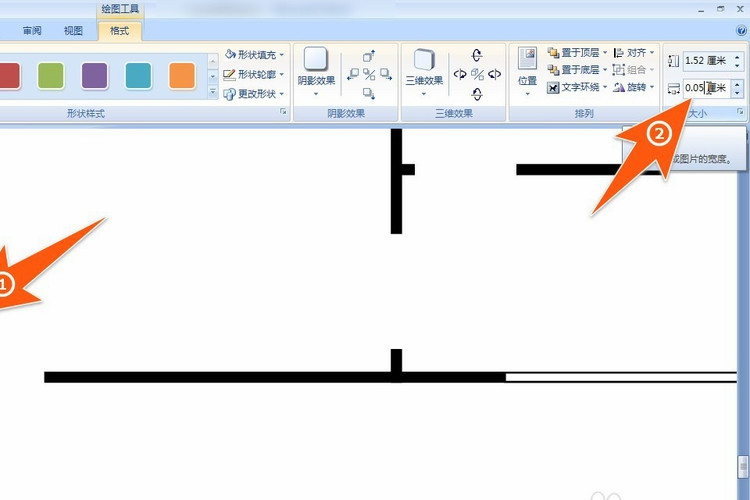
Task: Apply the green shape style swatch
Action: 51,76
